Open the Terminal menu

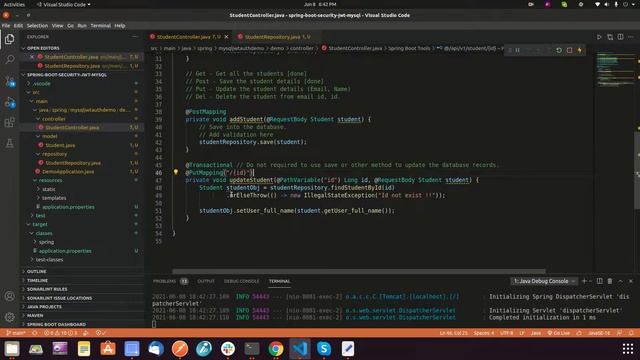pyautogui.click(x=100, y=26)
